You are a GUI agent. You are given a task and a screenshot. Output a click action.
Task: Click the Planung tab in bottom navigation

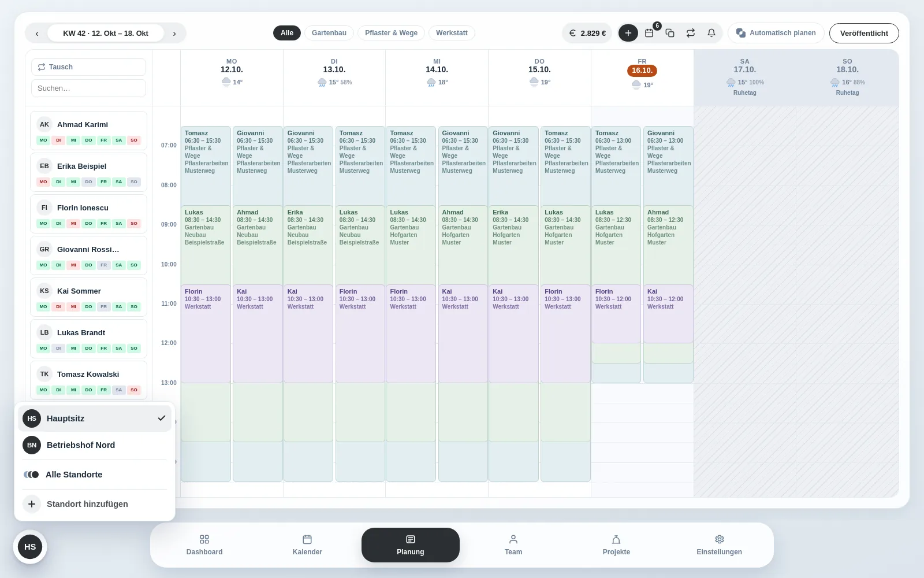[x=411, y=545]
